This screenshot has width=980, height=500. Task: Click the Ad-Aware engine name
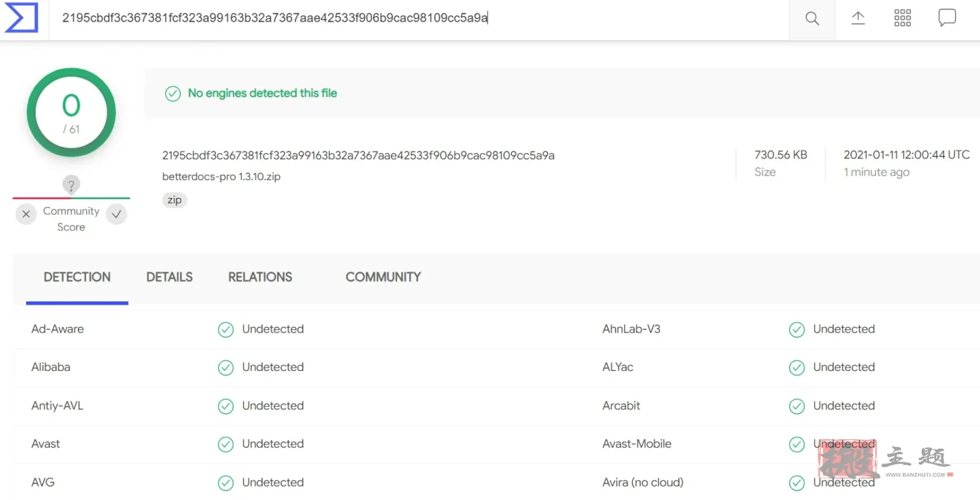coord(57,330)
